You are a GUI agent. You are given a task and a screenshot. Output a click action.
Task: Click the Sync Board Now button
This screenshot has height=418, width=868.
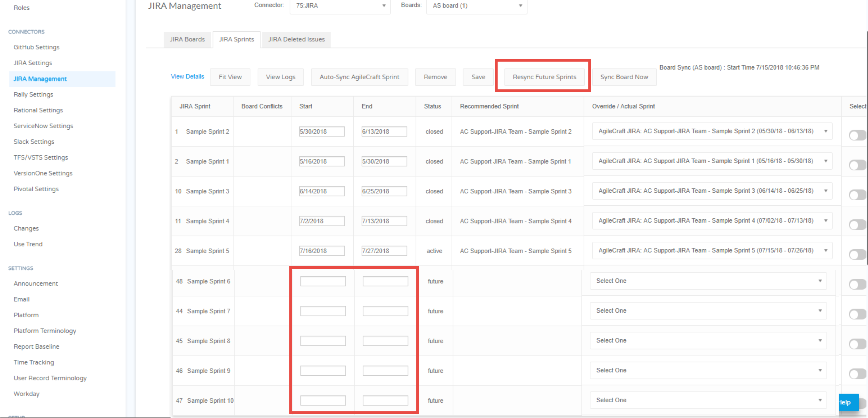pyautogui.click(x=624, y=77)
